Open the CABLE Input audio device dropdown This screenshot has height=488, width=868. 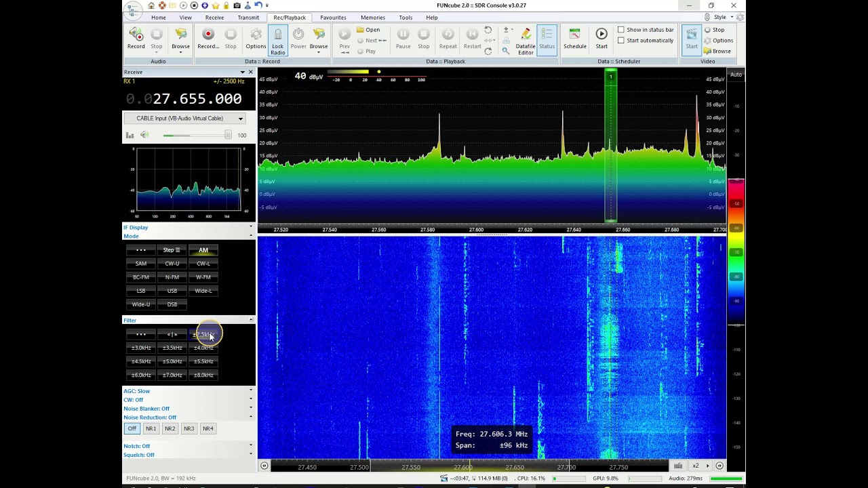point(184,119)
